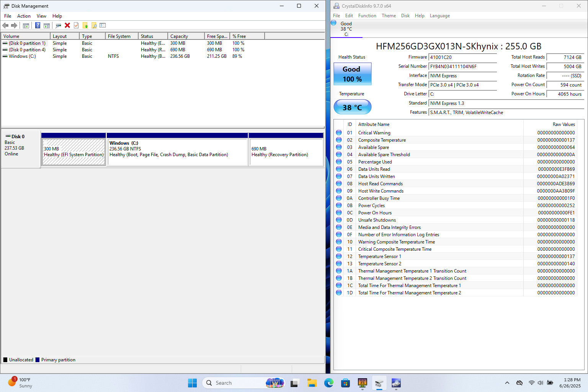Open File Explorer from the taskbar
Viewport: 588px width, 392px height.
coord(312,383)
